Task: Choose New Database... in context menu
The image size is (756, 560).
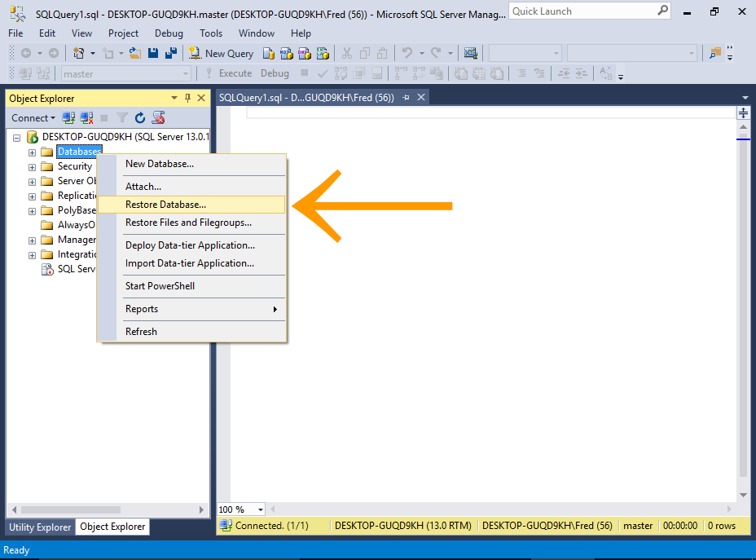Action: tap(159, 164)
